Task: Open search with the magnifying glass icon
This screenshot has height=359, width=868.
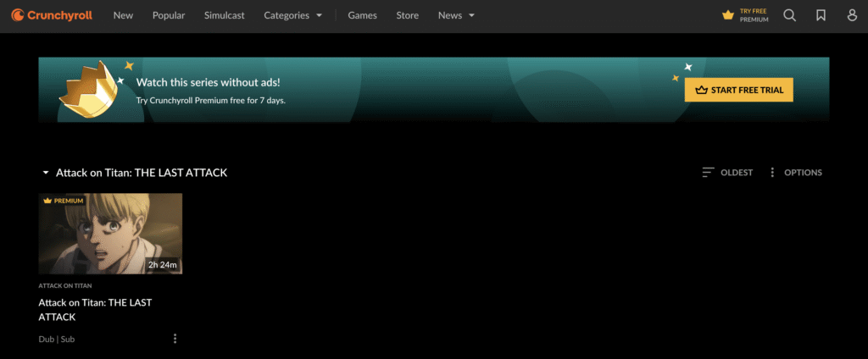Action: (789, 15)
